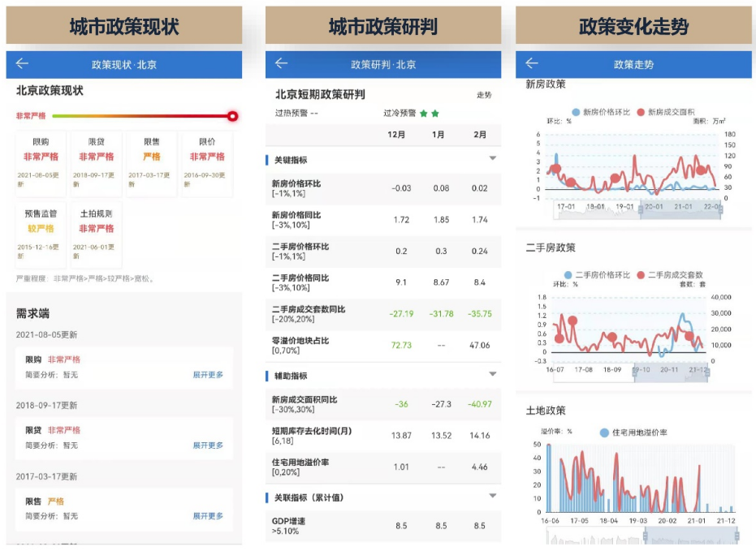Viewport: 756px width, 551px height.
Task: Click 展开更多 in 限售 entry
Action: tap(208, 516)
